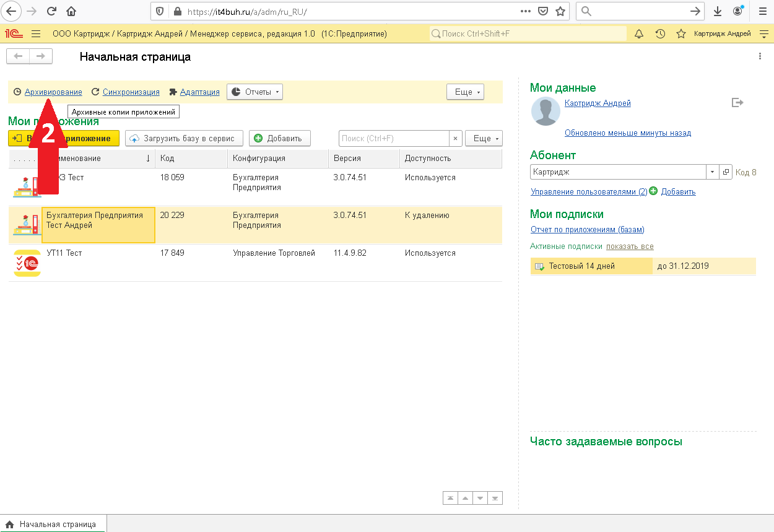The image size is (774, 532).
Task: Jump to the last list row with the bottom arrow
Action: tap(494, 498)
